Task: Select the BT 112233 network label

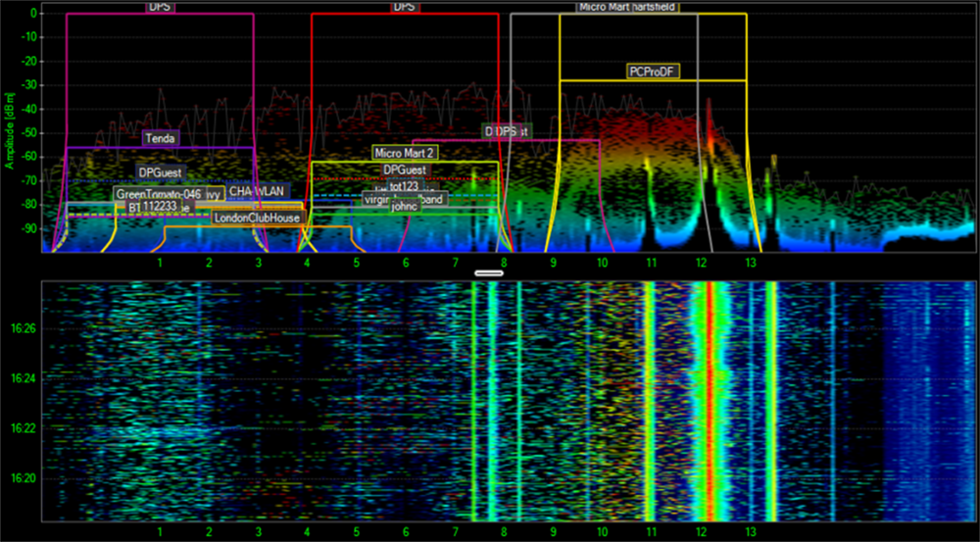Action: (x=152, y=207)
